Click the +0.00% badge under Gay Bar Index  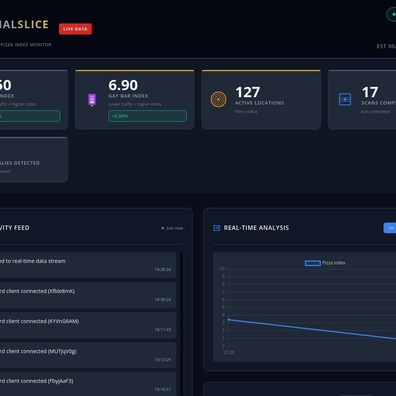pos(147,116)
